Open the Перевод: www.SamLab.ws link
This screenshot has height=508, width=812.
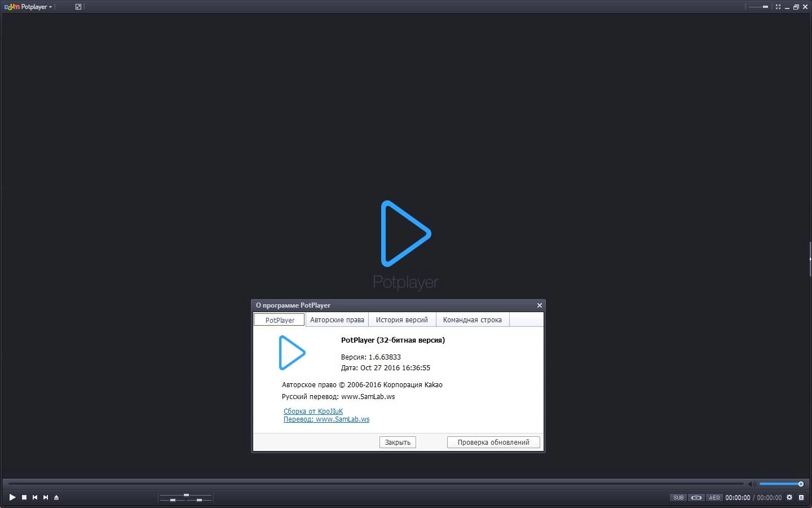[326, 419]
